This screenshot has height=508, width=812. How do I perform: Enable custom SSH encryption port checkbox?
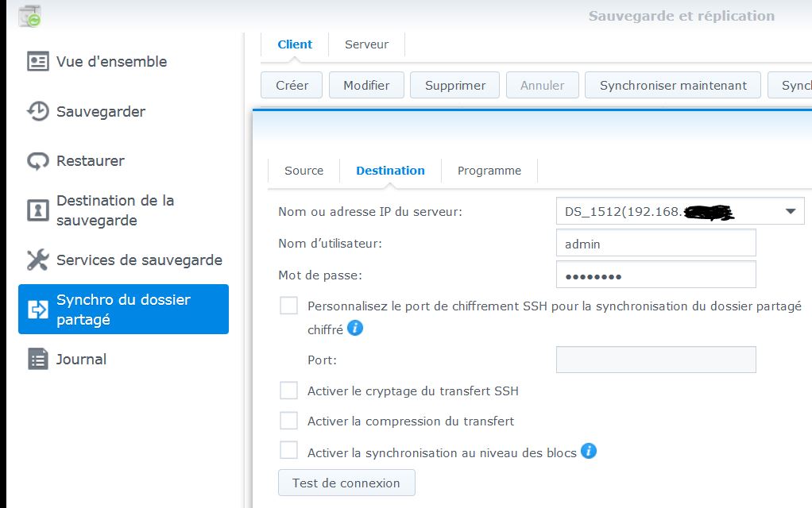(x=288, y=306)
